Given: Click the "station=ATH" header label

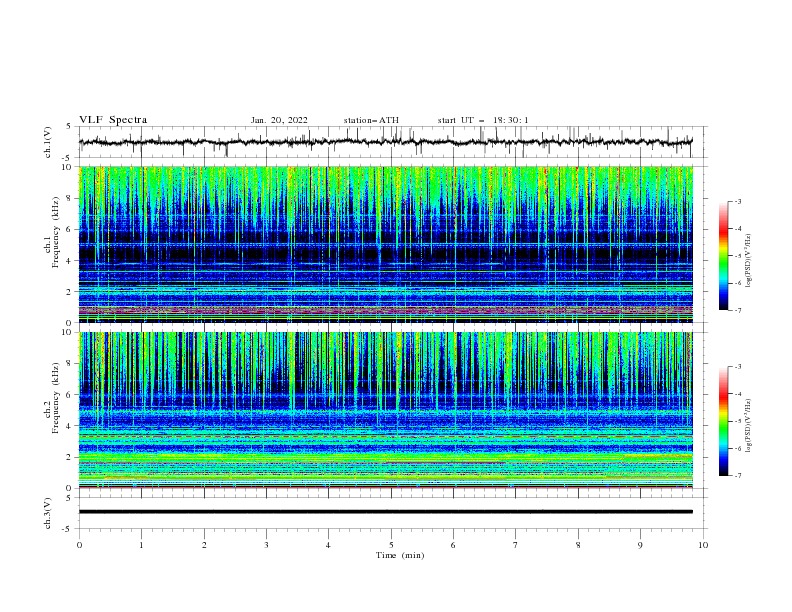Looking at the screenshot, I should point(371,120).
